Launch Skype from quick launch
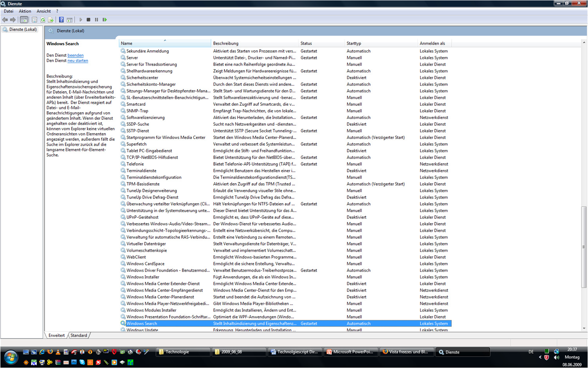 82,362
